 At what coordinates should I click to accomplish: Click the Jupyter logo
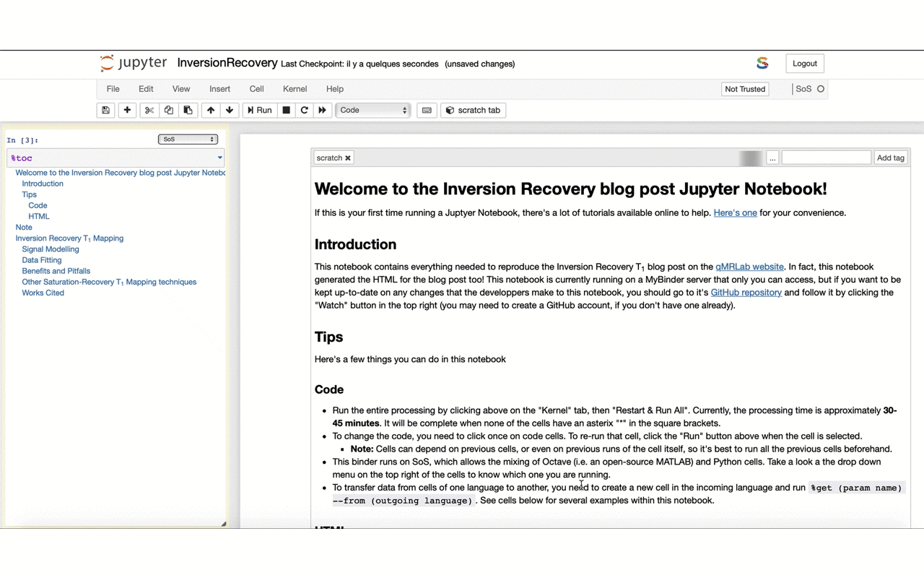pos(134,63)
